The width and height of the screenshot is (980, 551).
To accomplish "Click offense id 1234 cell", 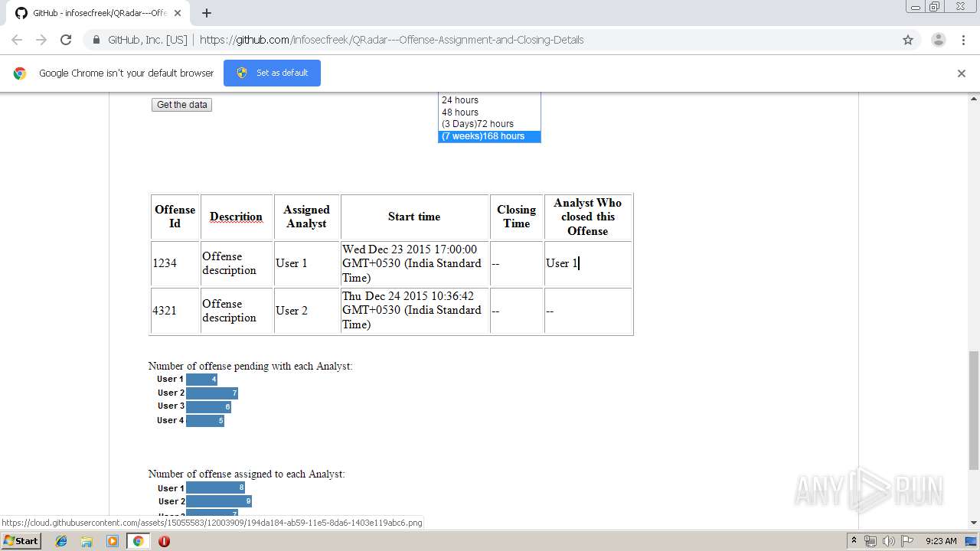I will (175, 263).
